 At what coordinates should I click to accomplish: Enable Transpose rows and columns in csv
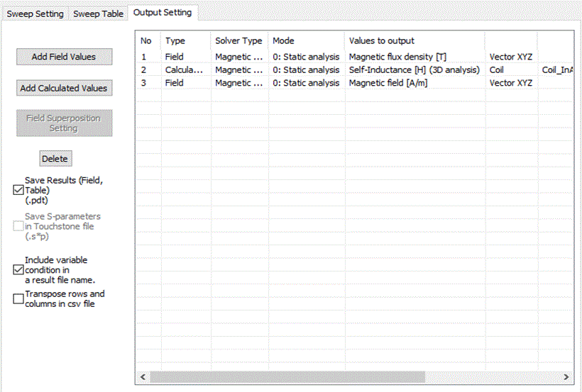click(18, 299)
